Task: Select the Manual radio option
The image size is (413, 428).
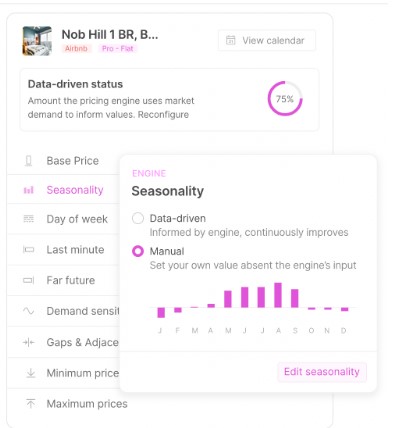Action: (x=138, y=251)
